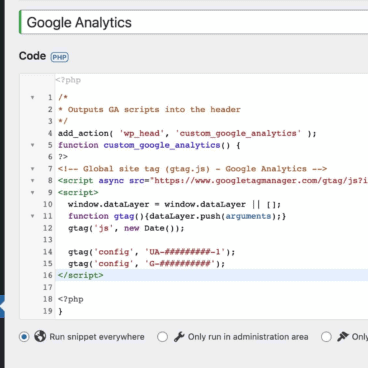This screenshot has width=368, height=368.
Task: Click the window.dataLayer assignment line
Action: point(174,204)
